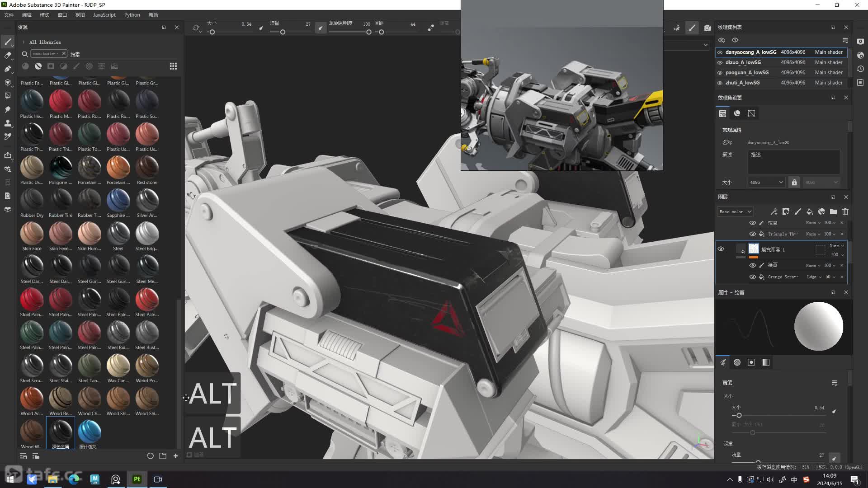868x488 pixels.
Task: Open the History side panel
Action: (860, 69)
